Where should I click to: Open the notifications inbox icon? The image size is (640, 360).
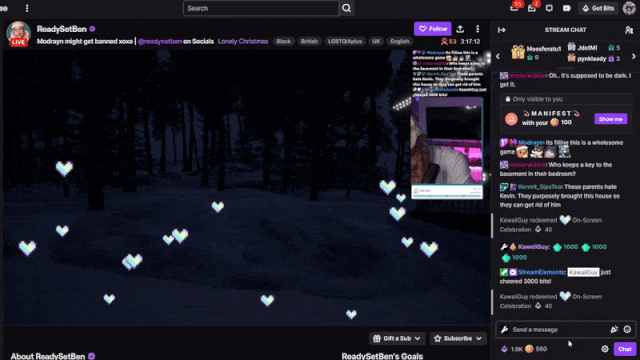pyautogui.click(x=532, y=8)
